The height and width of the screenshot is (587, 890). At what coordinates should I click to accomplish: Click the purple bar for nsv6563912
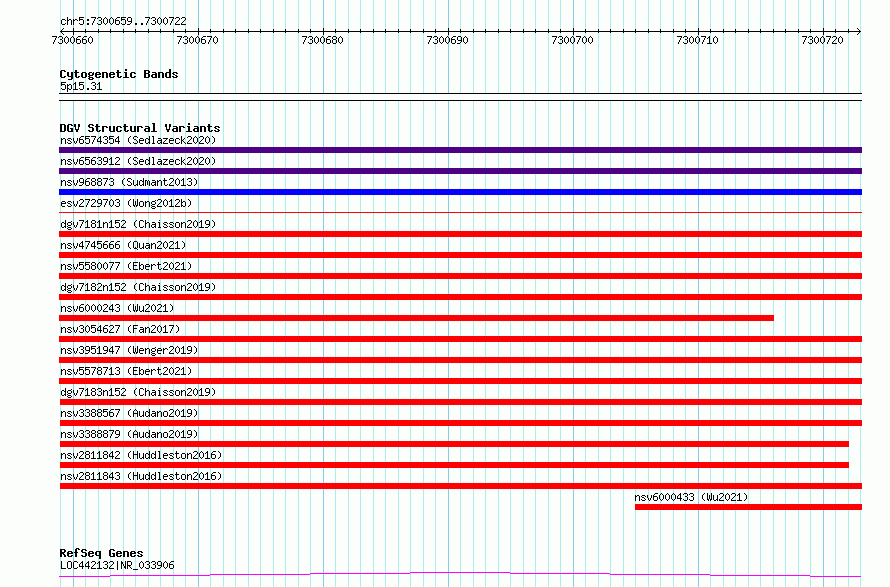coord(460,171)
